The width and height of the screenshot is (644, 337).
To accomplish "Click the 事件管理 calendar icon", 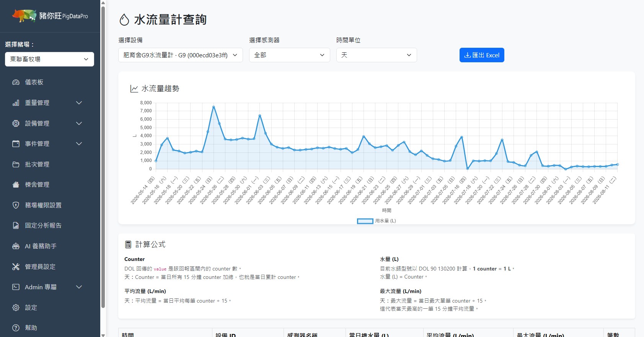I will [x=16, y=144].
